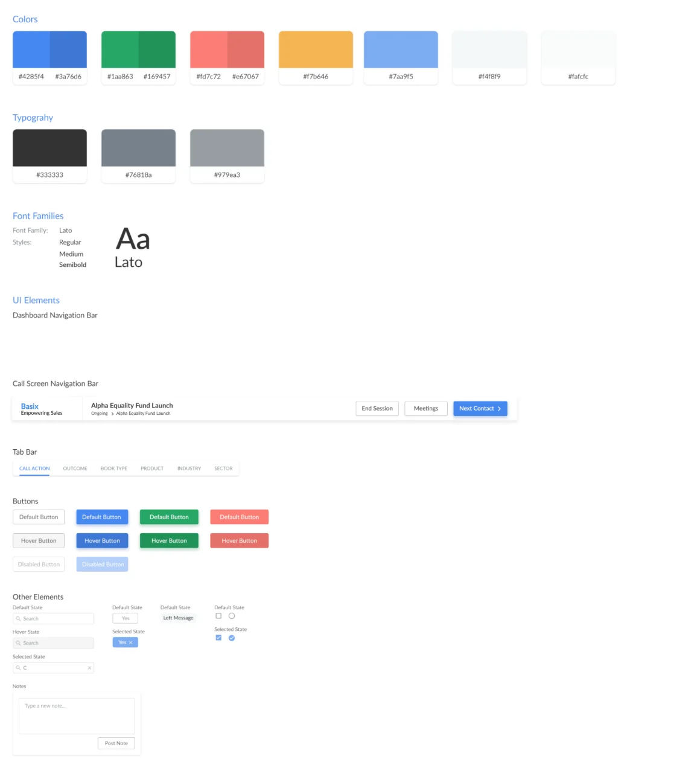Choose the #e67067 darker coral swatch half

(x=246, y=50)
